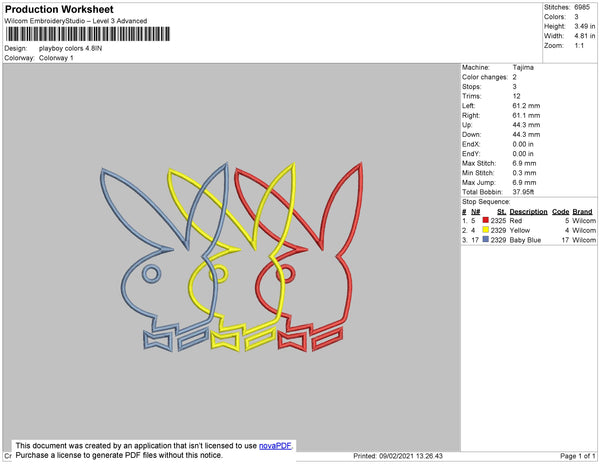This screenshot has width=600, height=464.
Task: Click the 'Description' column header
Action: pos(528,212)
